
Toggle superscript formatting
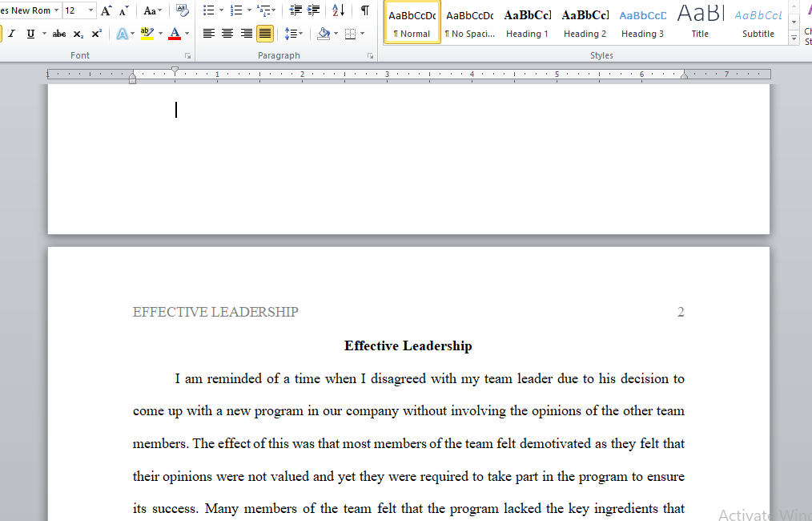(96, 34)
